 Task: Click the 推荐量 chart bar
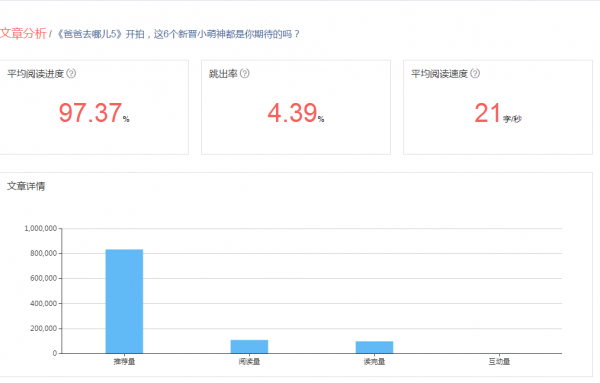[124, 302]
